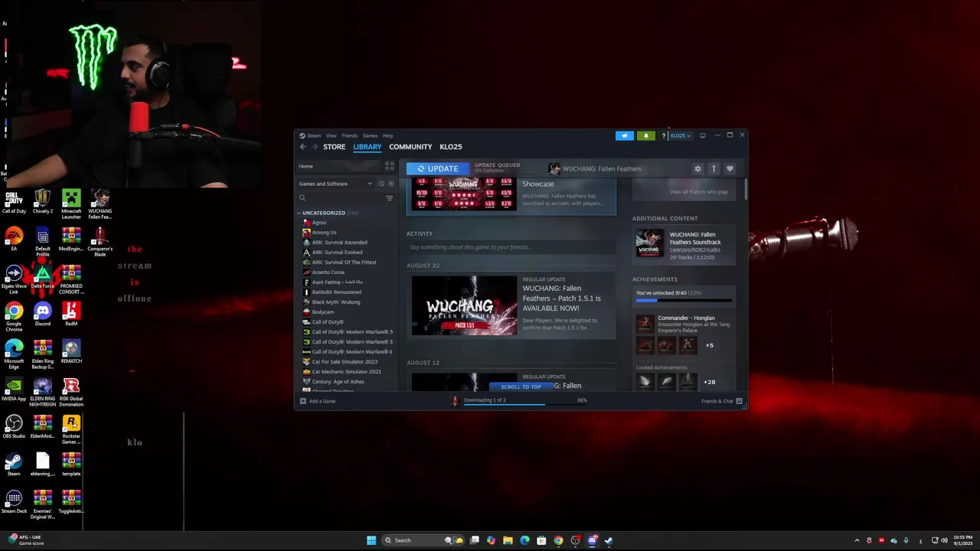Click the upload arrow icon beside gear
Viewport: 980px width, 551px height.
click(x=714, y=169)
